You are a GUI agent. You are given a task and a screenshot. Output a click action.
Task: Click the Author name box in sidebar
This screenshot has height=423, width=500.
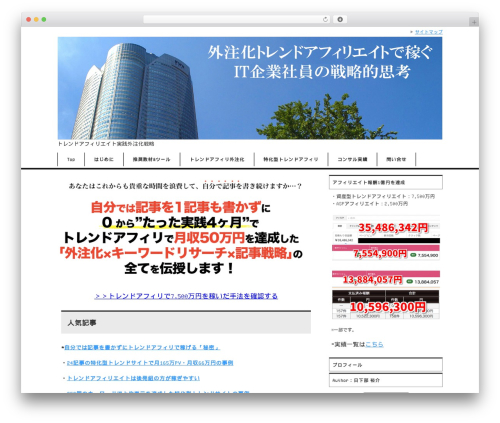click(x=386, y=380)
